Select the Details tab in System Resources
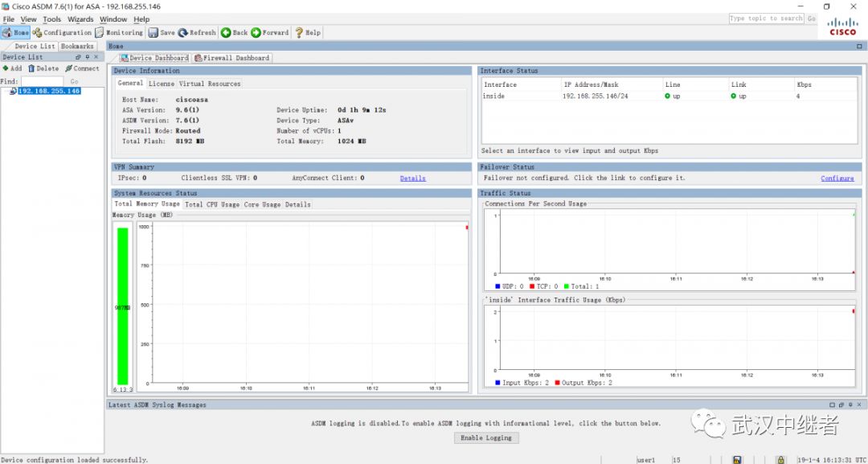The image size is (868, 464). (298, 204)
